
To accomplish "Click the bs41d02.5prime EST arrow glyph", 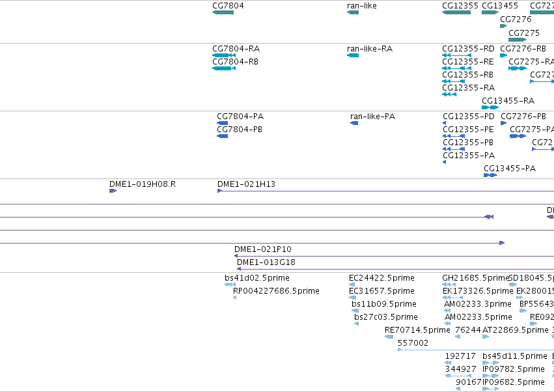I will point(230,285).
